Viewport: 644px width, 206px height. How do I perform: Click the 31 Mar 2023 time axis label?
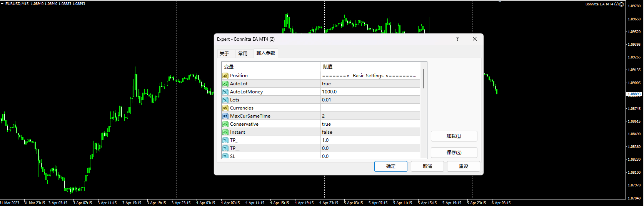pos(10,203)
